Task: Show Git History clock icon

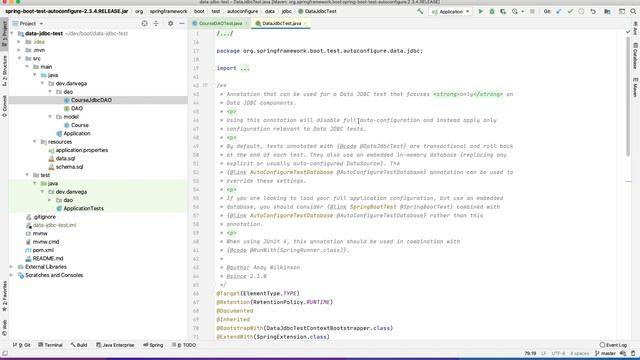Action: tap(581, 11)
